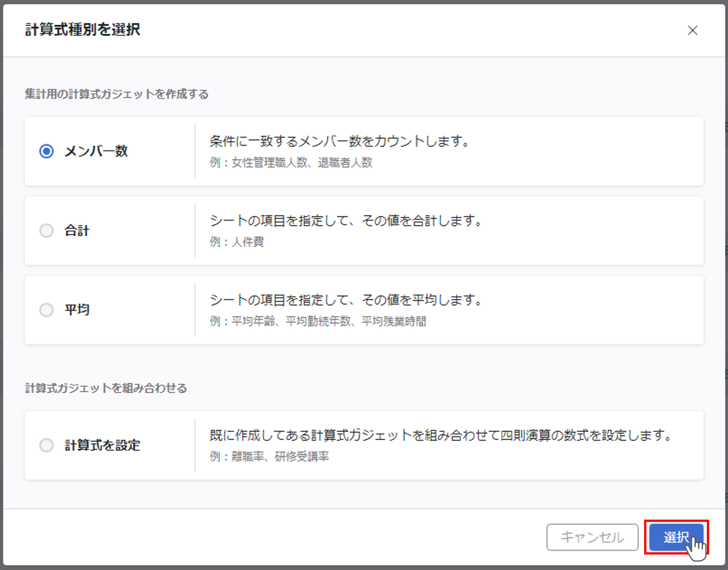Select the 平均 radio button
This screenshot has width=728, height=570.
[46, 310]
